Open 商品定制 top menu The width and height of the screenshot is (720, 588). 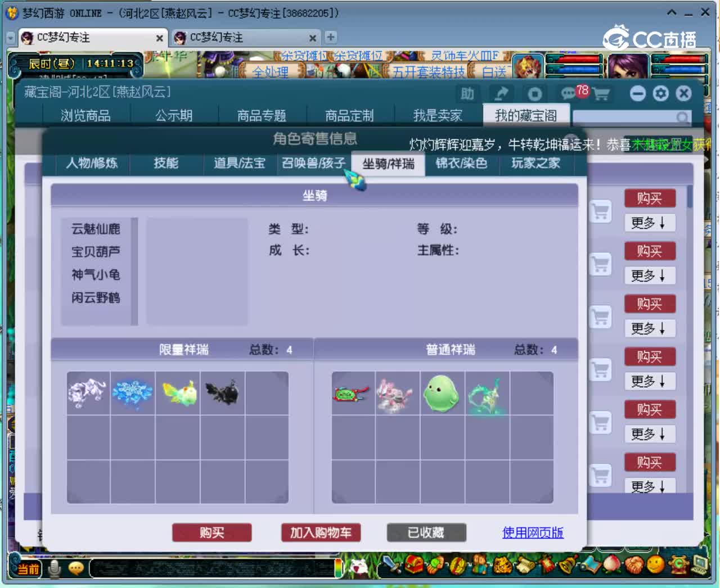click(x=349, y=116)
